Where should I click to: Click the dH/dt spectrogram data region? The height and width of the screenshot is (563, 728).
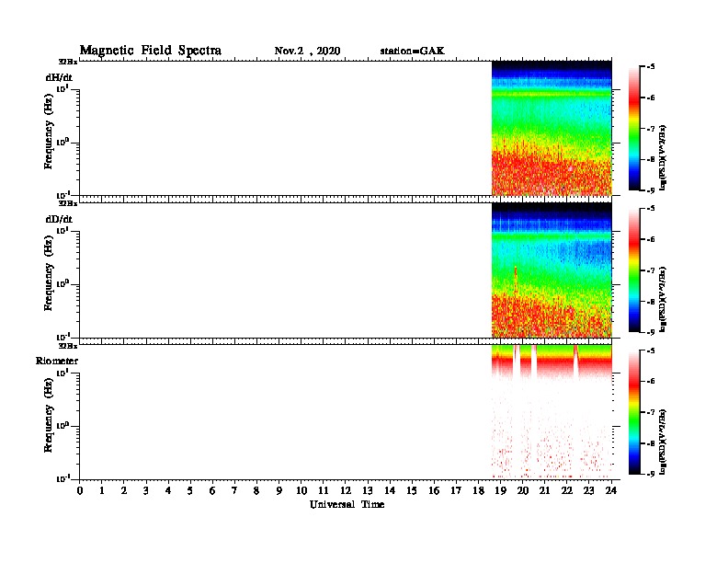[x=552, y=128]
